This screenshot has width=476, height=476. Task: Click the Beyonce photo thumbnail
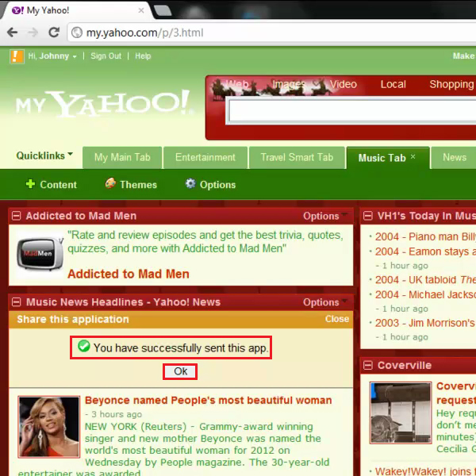pos(49,427)
